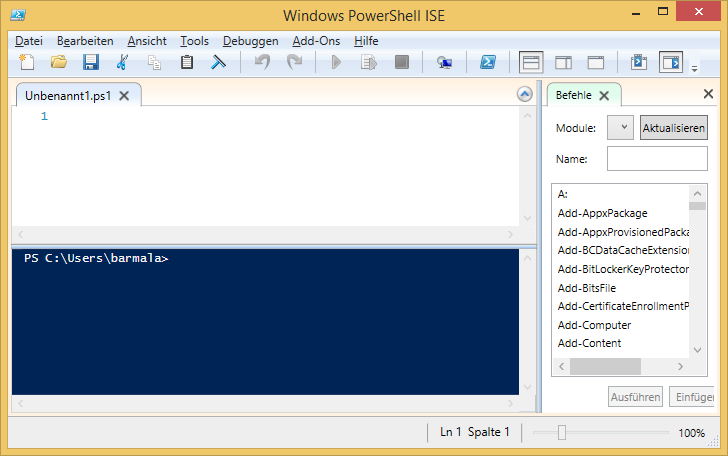The height and width of the screenshot is (456, 728).
Task: Open the Debuggen menu
Action: pyautogui.click(x=251, y=41)
